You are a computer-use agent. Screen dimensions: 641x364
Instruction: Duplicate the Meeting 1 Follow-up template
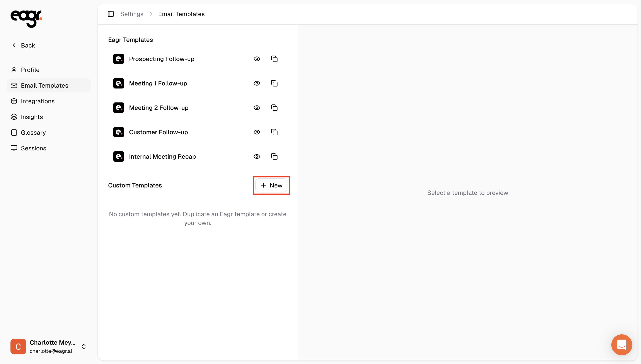click(274, 83)
